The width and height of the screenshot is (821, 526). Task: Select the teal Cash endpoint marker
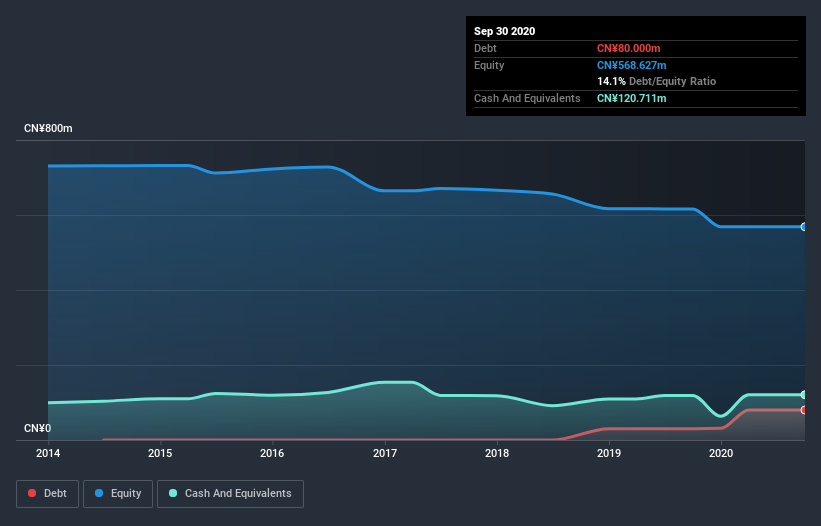point(804,395)
